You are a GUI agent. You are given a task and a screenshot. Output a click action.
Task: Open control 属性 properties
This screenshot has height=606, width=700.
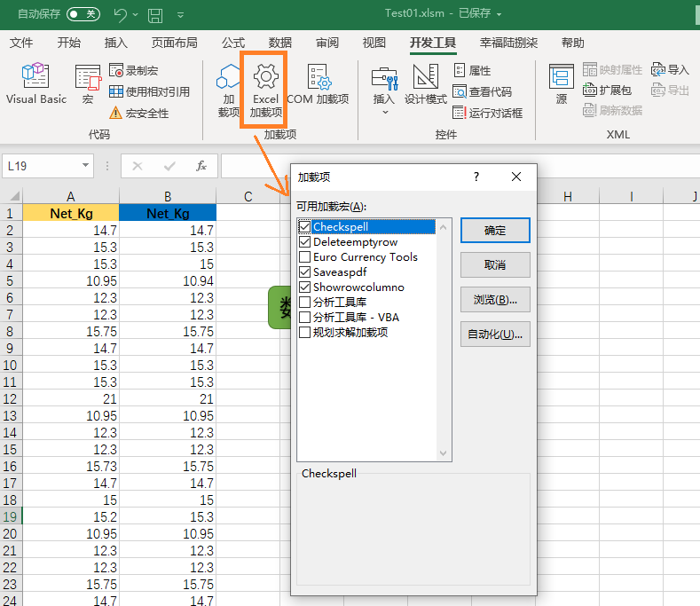click(x=472, y=70)
